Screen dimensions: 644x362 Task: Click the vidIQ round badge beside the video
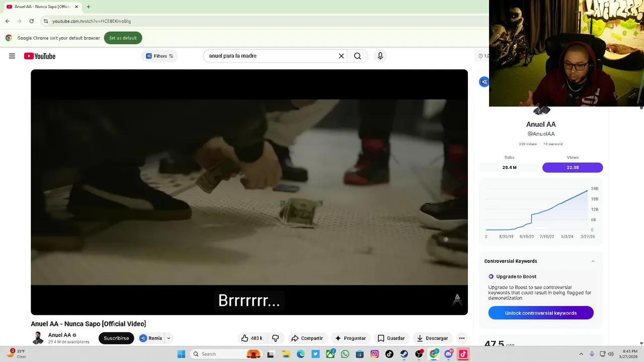(x=484, y=81)
